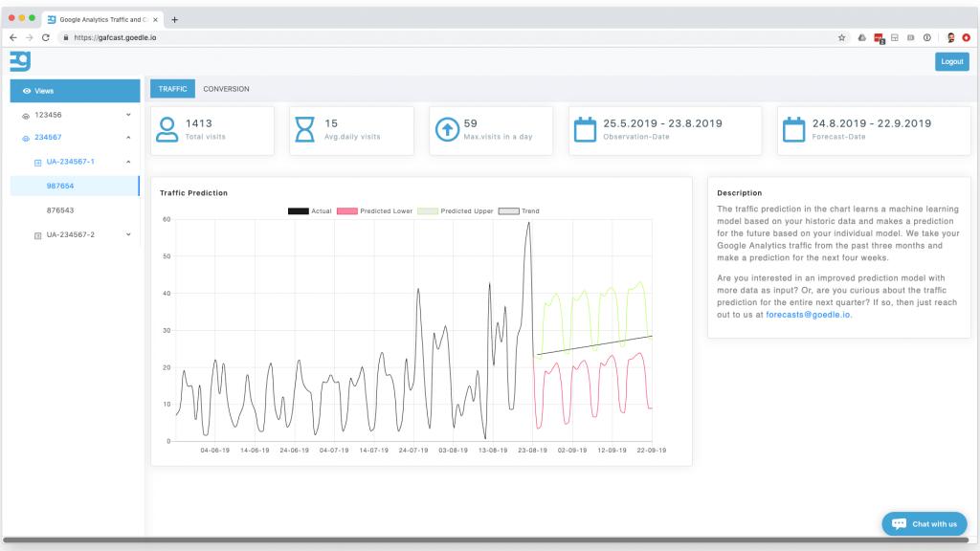The image size is (980, 551).
Task: Click the Traffic Prediction chart title
Action: pyautogui.click(x=193, y=193)
